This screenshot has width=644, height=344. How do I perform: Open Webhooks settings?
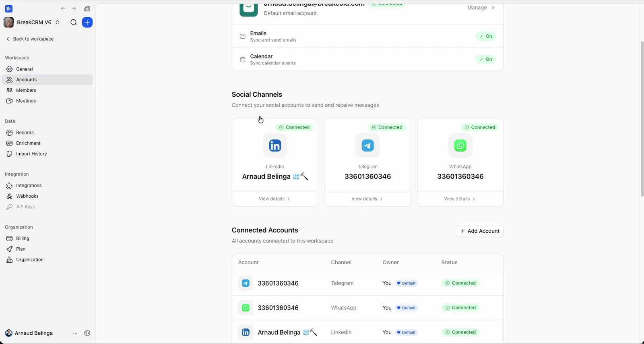[x=47, y=196]
